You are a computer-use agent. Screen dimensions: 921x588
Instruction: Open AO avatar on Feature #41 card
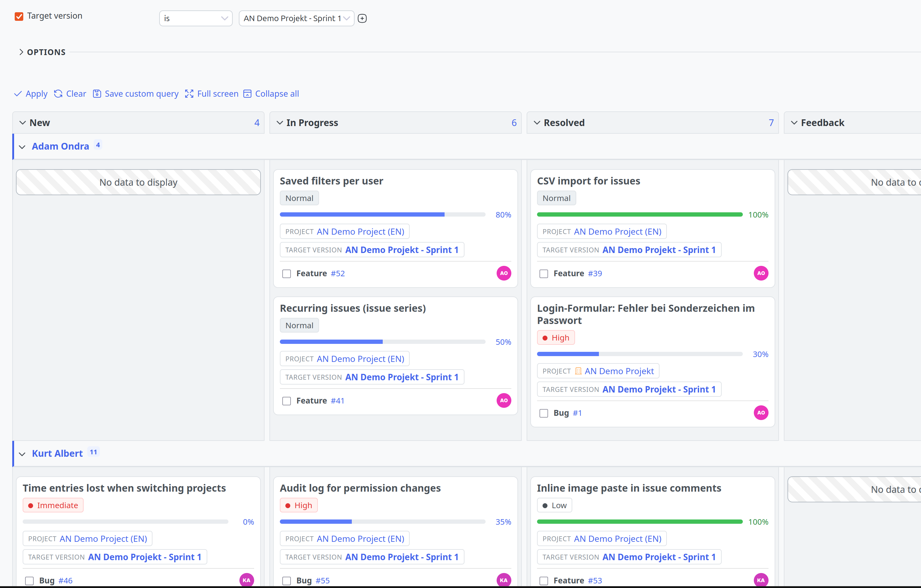point(504,400)
